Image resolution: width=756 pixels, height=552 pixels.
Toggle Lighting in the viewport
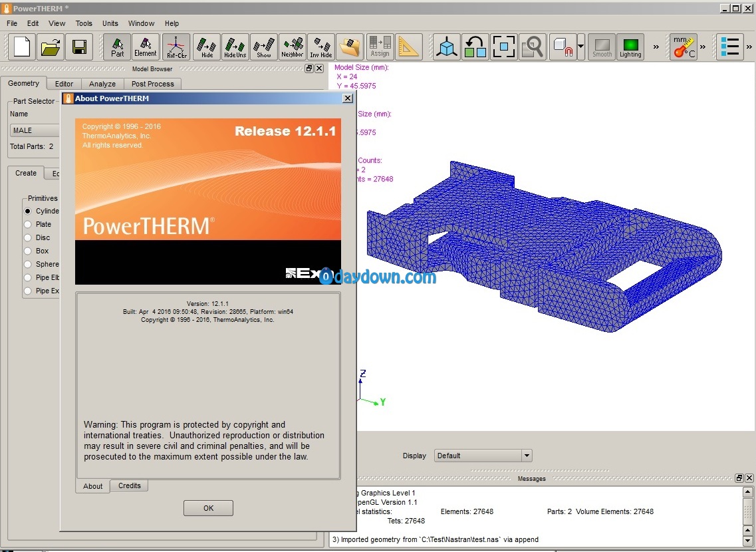630,47
